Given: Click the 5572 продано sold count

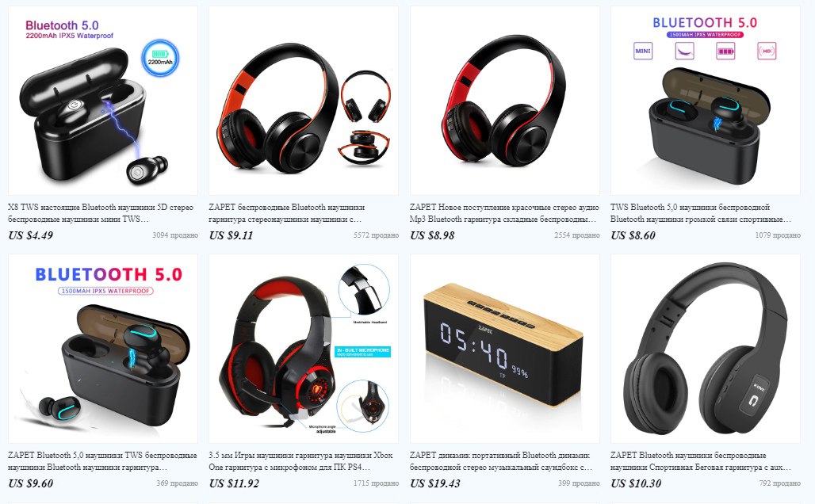Looking at the screenshot, I should pos(377,235).
